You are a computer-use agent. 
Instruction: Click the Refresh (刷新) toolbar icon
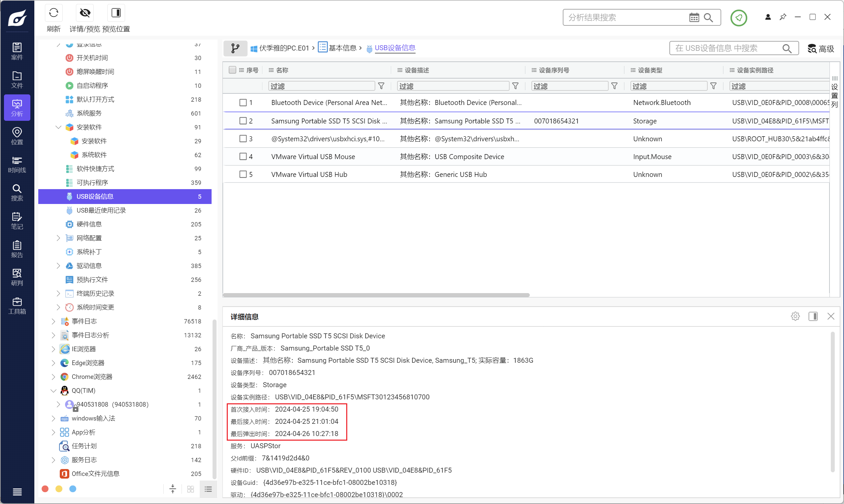click(x=54, y=13)
